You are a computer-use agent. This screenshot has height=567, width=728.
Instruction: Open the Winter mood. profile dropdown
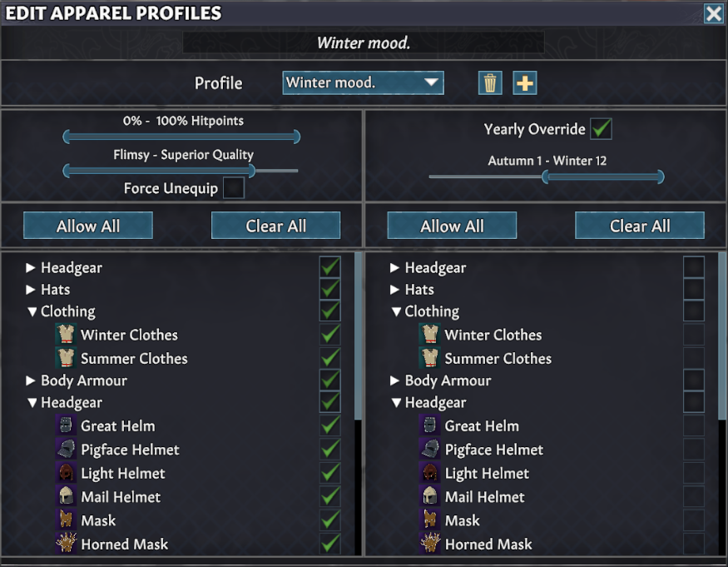click(x=363, y=82)
